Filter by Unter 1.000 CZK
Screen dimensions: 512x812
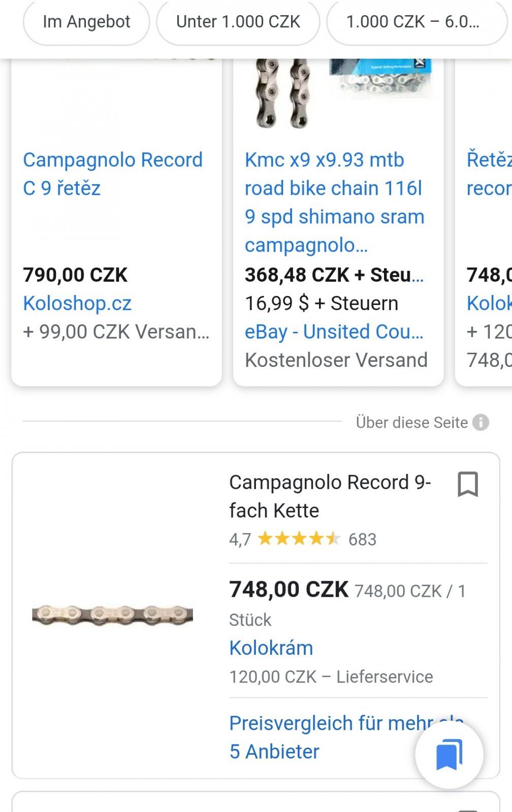click(x=238, y=22)
